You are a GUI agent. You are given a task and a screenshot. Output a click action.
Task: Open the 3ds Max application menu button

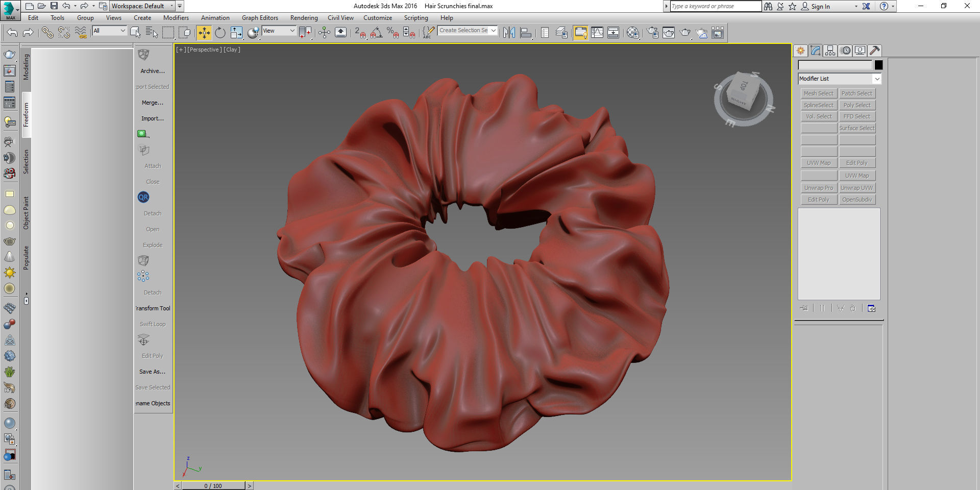pyautogui.click(x=10, y=10)
